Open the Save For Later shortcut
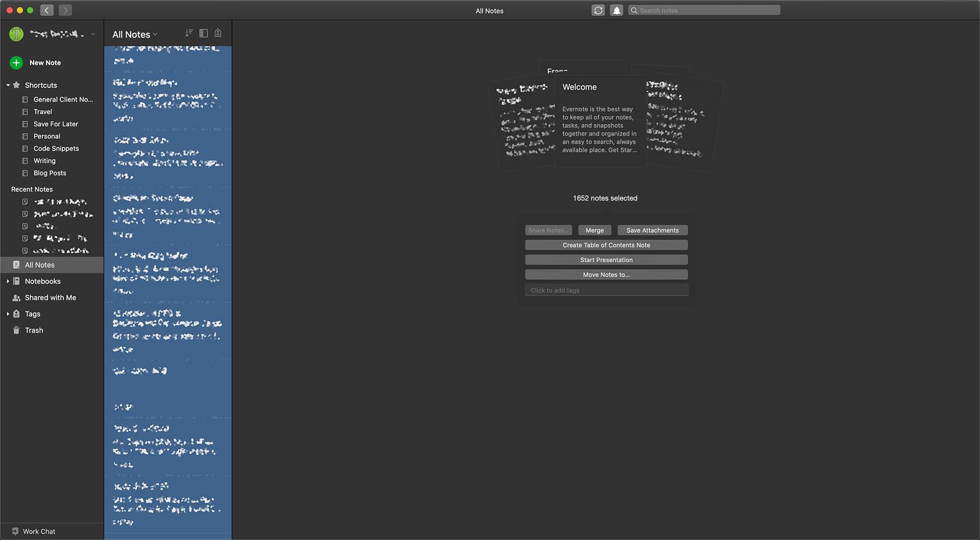The width and height of the screenshot is (980, 540). (56, 124)
